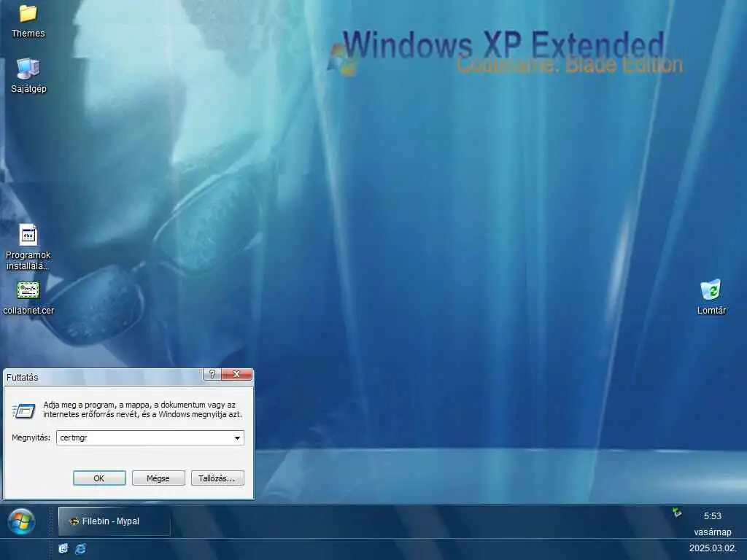Open the Start menu orb
This screenshot has width=747, height=560.
pyautogui.click(x=21, y=521)
